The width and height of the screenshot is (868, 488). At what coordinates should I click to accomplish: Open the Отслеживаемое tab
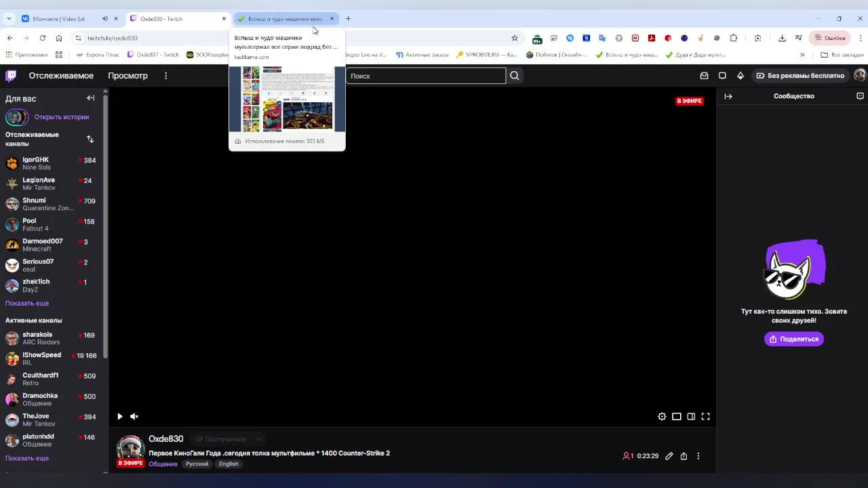tap(61, 76)
